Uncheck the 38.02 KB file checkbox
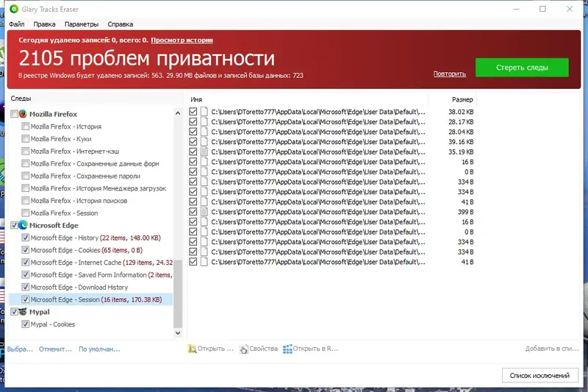This screenshot has height=392, width=588. coord(193,111)
